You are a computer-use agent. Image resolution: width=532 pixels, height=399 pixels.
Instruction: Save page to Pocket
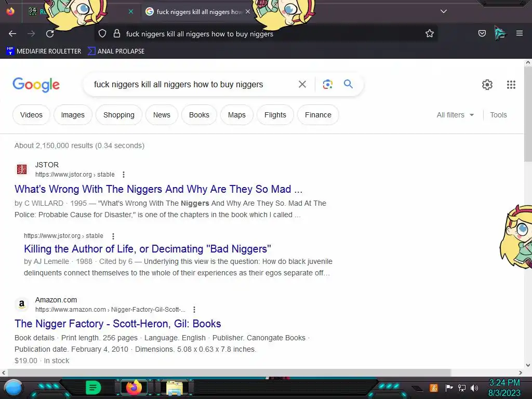coord(482,33)
